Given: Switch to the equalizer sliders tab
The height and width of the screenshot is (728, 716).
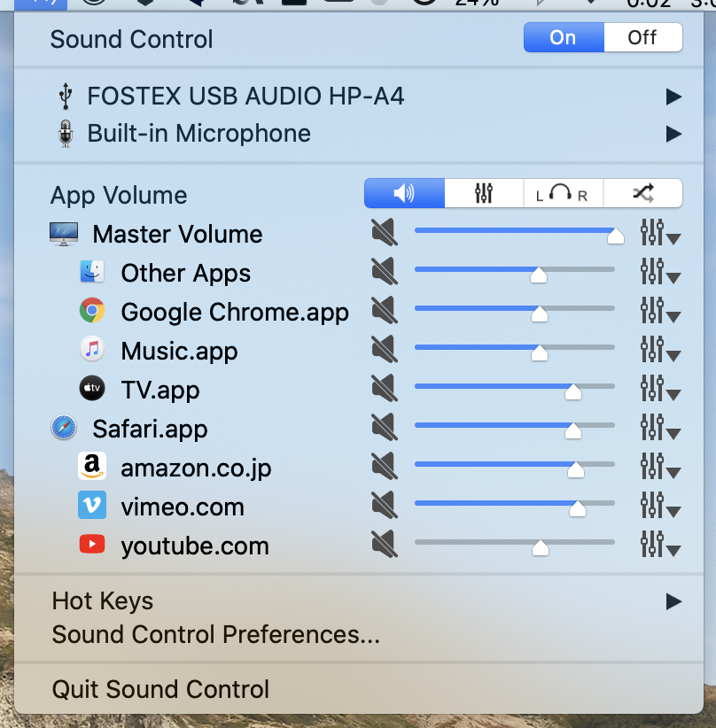Looking at the screenshot, I should click(x=484, y=193).
